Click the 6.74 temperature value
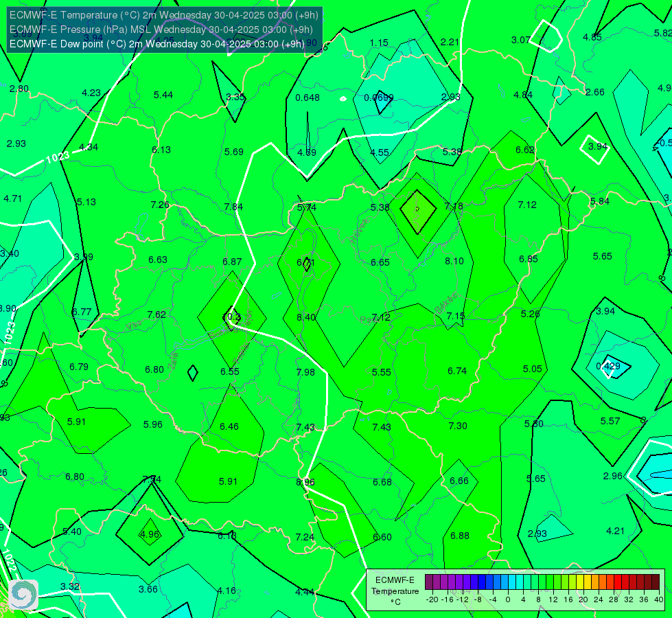 [x=457, y=371]
